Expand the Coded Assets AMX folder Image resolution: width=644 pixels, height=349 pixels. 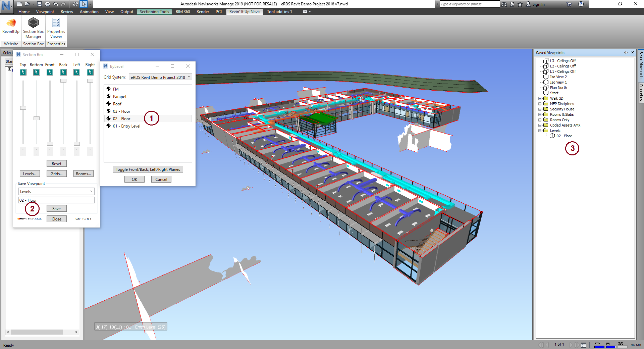(x=540, y=125)
